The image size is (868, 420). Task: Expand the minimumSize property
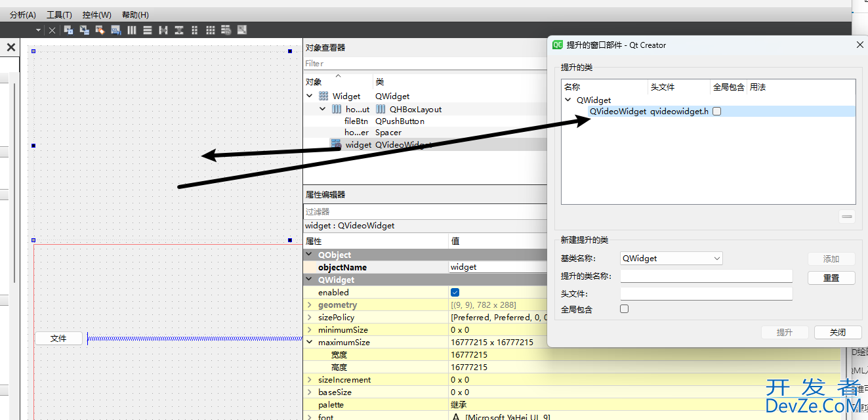(x=310, y=330)
